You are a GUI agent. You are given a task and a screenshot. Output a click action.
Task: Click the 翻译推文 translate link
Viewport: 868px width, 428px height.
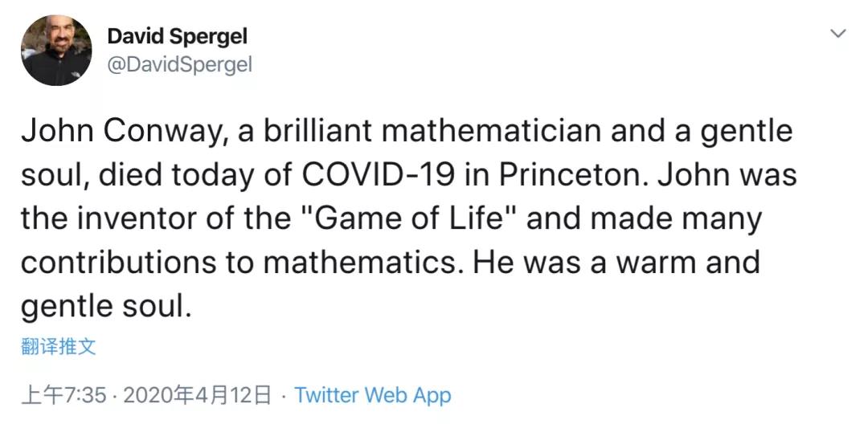[x=59, y=347]
